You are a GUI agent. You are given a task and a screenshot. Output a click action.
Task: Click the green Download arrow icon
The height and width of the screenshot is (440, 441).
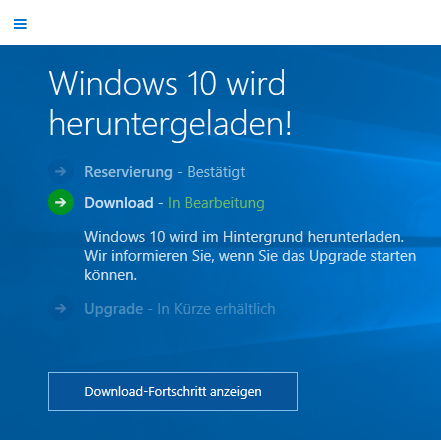coord(61,202)
